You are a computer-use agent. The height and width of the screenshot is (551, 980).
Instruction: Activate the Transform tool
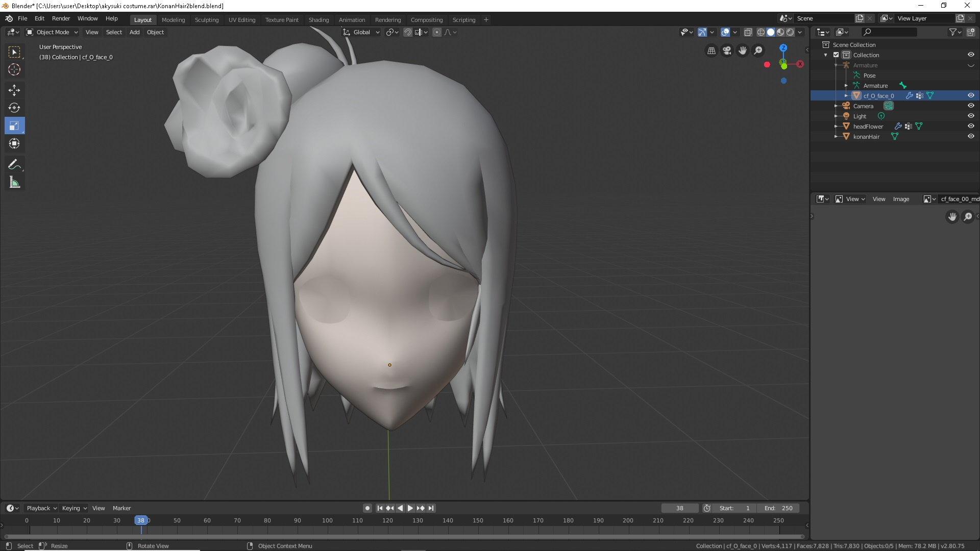pos(14,143)
